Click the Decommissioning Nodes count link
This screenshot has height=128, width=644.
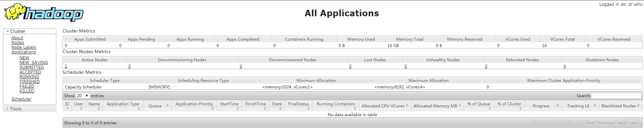pos(129,66)
